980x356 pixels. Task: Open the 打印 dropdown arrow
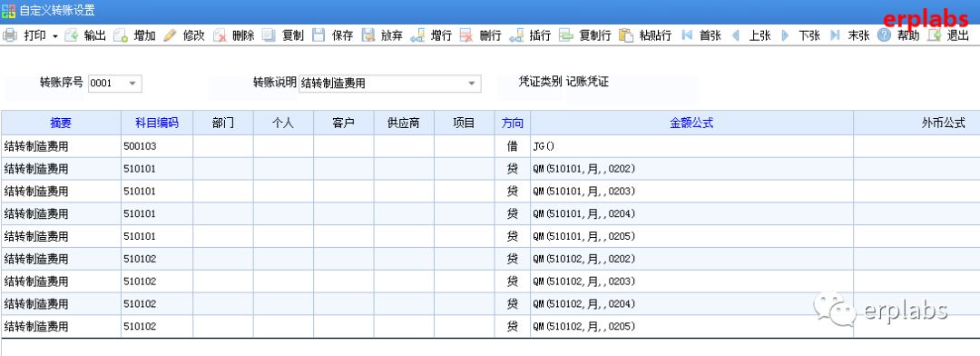55,36
